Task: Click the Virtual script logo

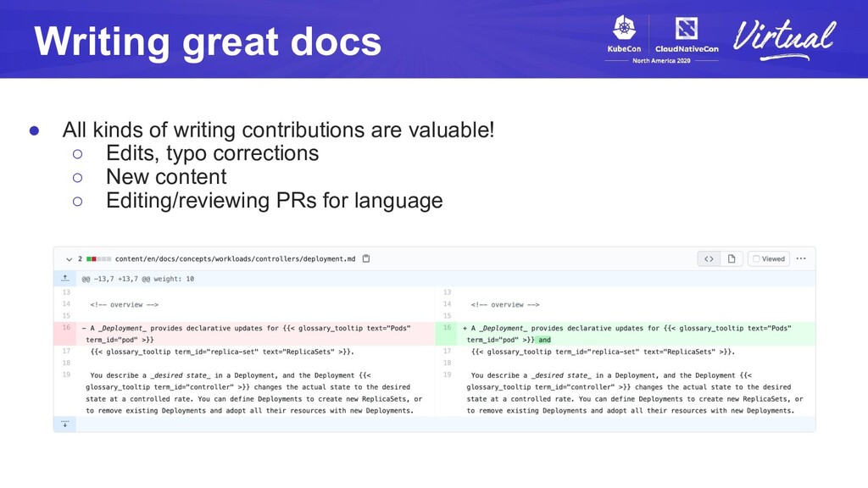Action: click(x=785, y=39)
